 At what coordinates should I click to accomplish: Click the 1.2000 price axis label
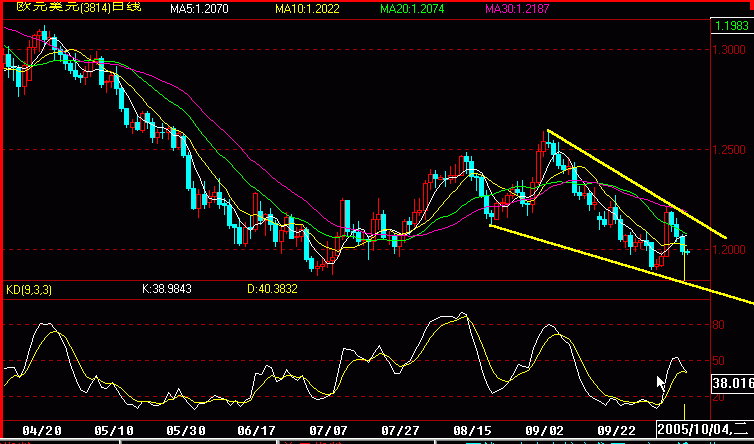[x=729, y=250]
